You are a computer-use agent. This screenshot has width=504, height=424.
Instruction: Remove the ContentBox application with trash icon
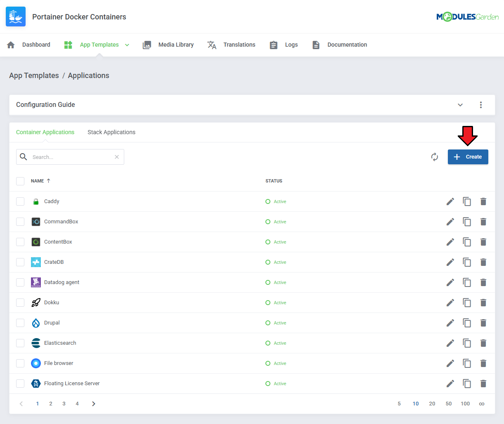[x=483, y=242]
